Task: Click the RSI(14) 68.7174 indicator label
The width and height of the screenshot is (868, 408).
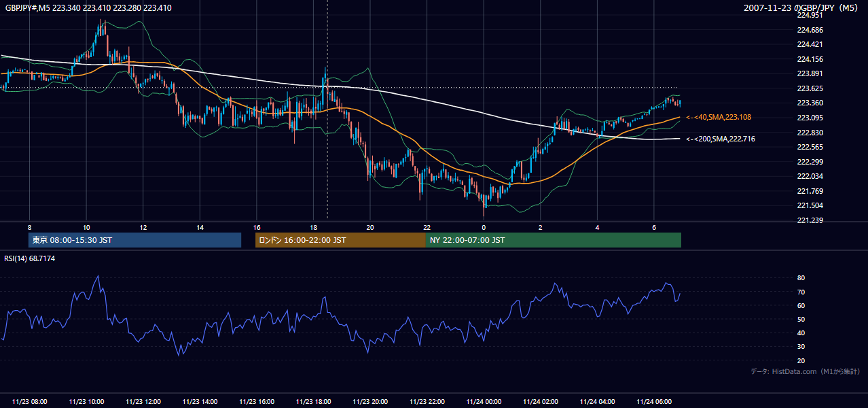Action: pos(30,258)
